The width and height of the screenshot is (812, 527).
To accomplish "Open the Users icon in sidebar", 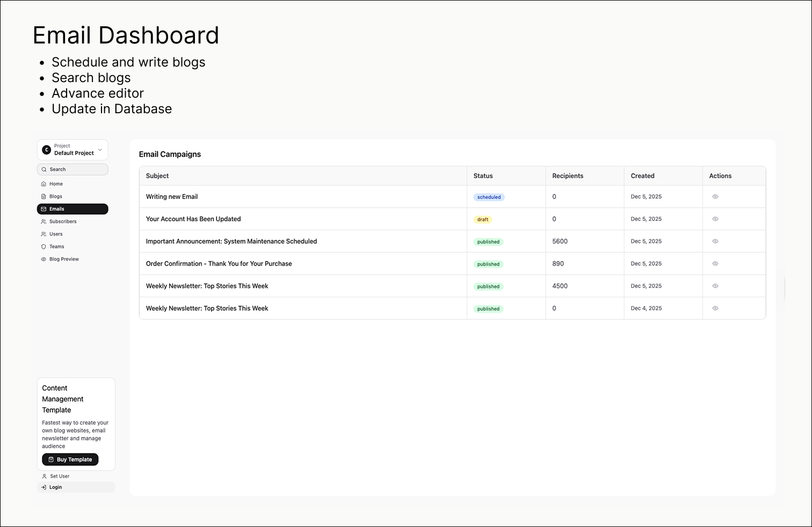I will click(x=44, y=234).
